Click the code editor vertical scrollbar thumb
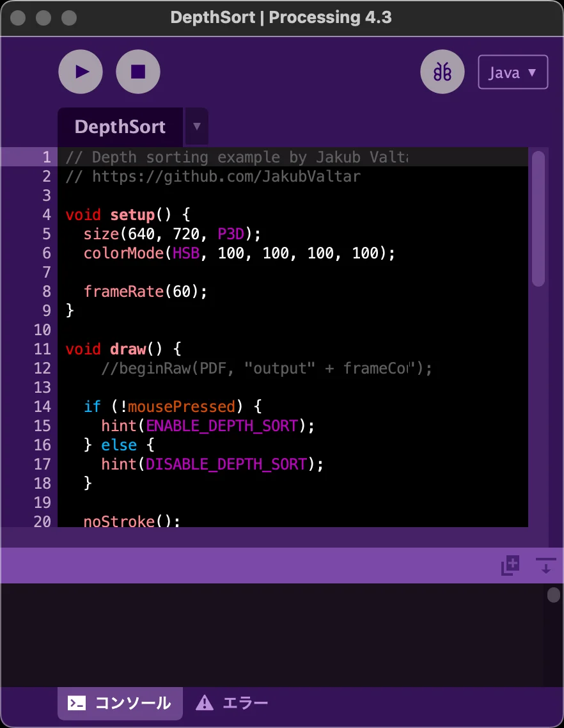The width and height of the screenshot is (564, 728). 538,218
